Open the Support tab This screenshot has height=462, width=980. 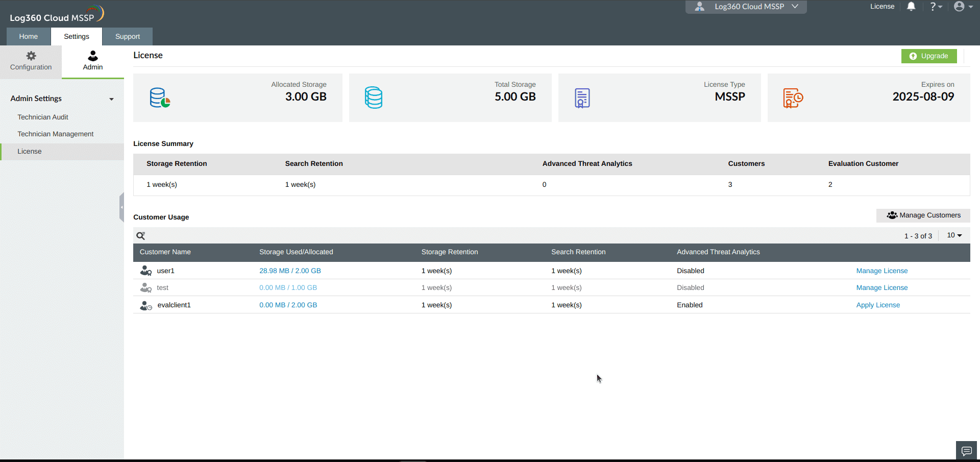[x=128, y=36]
